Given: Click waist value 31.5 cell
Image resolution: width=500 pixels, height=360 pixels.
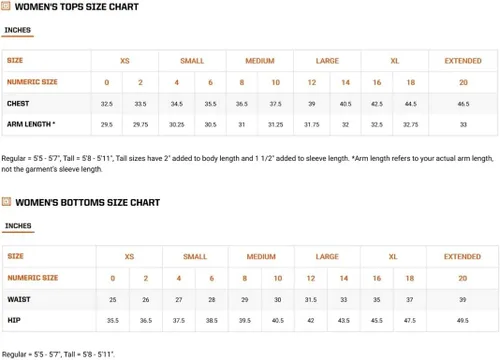Looking at the screenshot, I should point(311,300).
